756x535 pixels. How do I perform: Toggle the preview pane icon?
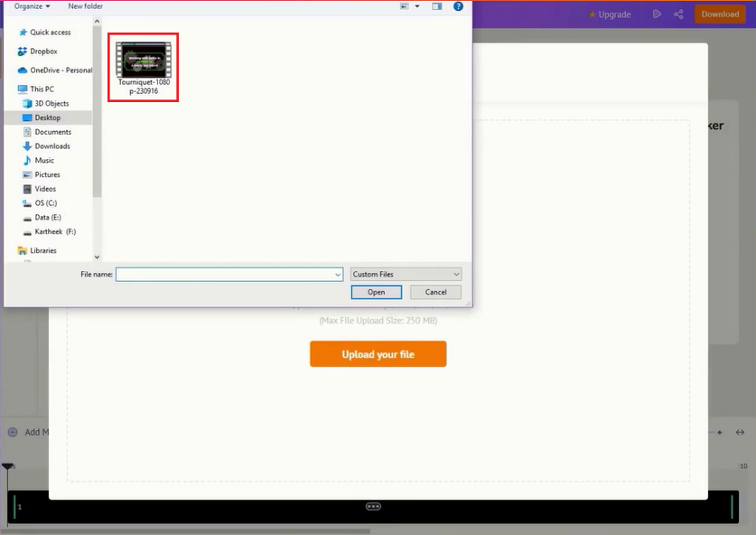click(x=437, y=6)
